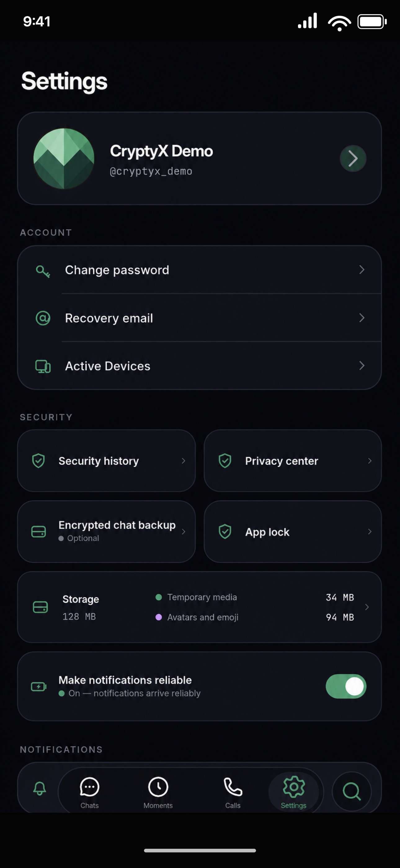Screen dimensions: 400x868
Task: Tap the Storage drive icon
Action: tap(40, 607)
